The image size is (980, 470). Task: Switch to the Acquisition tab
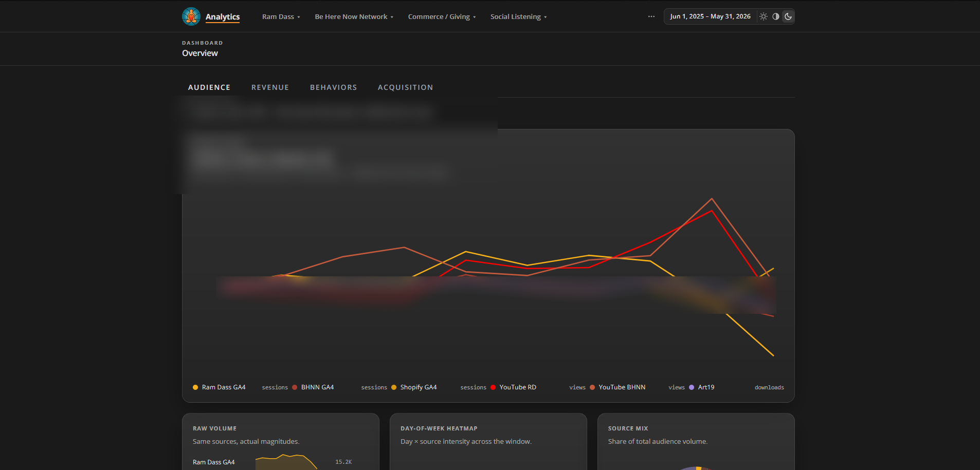coord(406,87)
